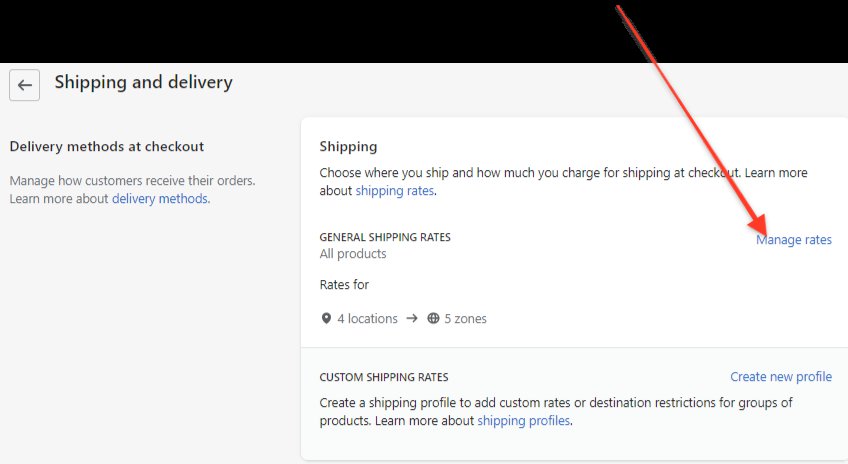Click the 5 zones label
Screen dimensions: 848x464
466,319
